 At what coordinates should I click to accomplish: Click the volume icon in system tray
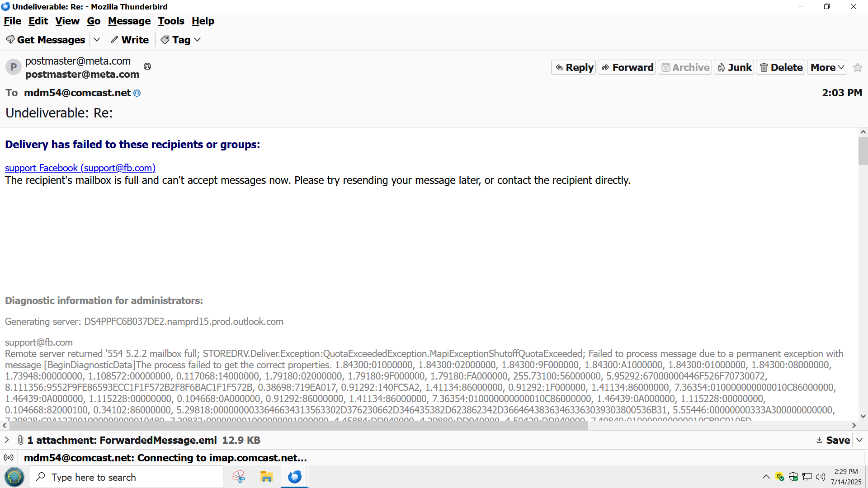point(821,477)
